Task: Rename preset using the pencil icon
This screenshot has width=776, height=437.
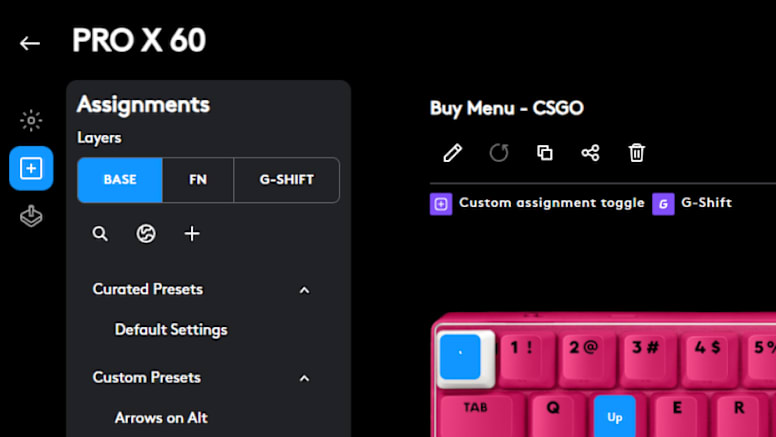Action: pos(452,153)
